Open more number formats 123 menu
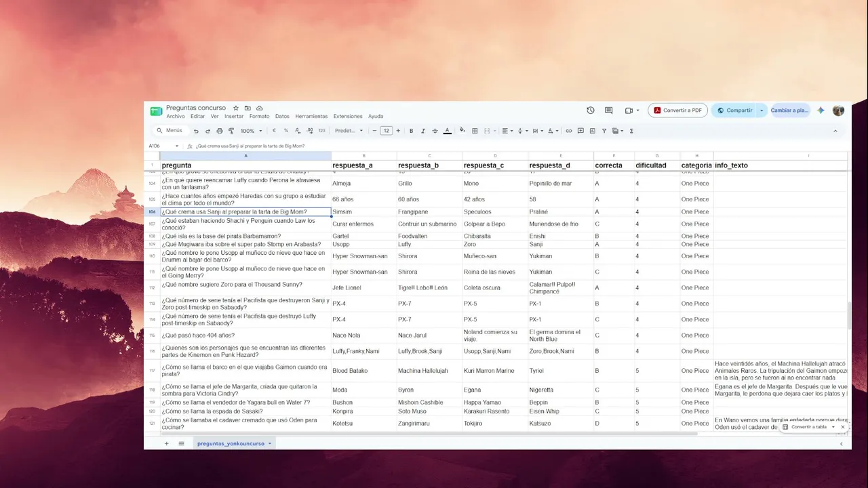Image resolution: width=868 pixels, height=488 pixels. (321, 131)
